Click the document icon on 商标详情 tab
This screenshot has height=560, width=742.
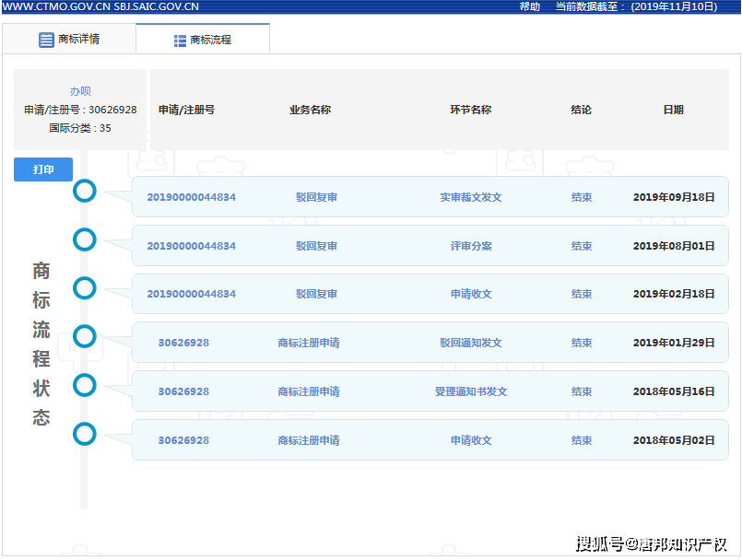[x=46, y=40]
